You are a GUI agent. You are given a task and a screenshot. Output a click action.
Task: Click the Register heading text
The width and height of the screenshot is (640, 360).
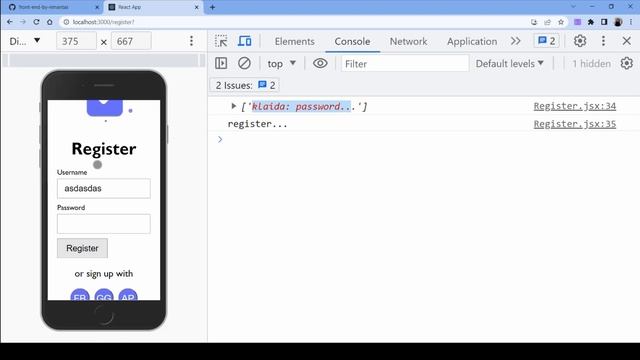[x=104, y=149]
